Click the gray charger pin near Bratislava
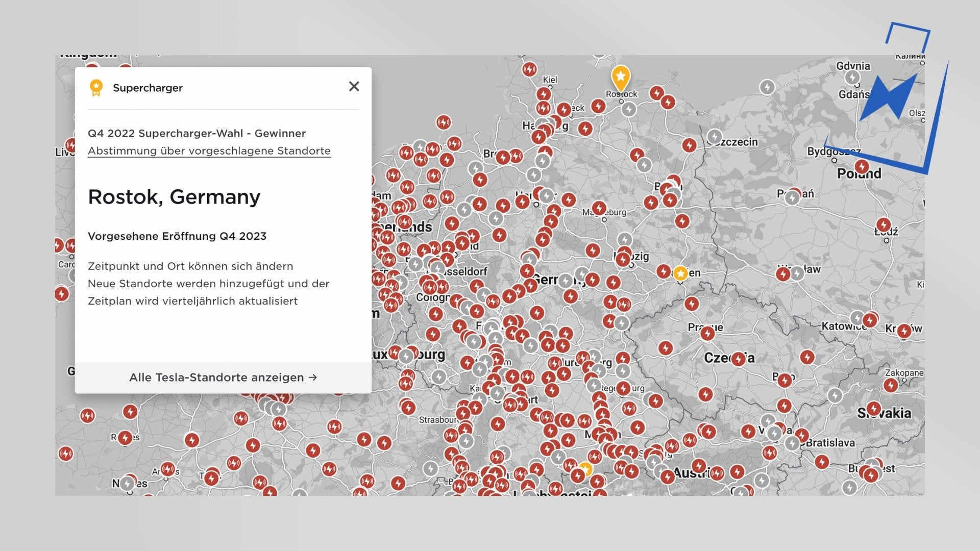980x551 pixels. tap(792, 443)
